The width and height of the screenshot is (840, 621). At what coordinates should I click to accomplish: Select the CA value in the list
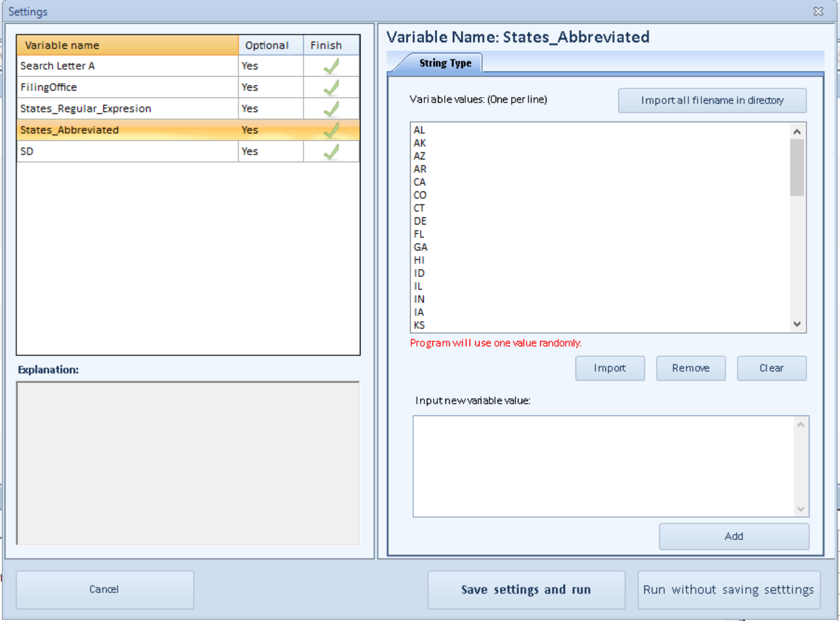[420, 182]
